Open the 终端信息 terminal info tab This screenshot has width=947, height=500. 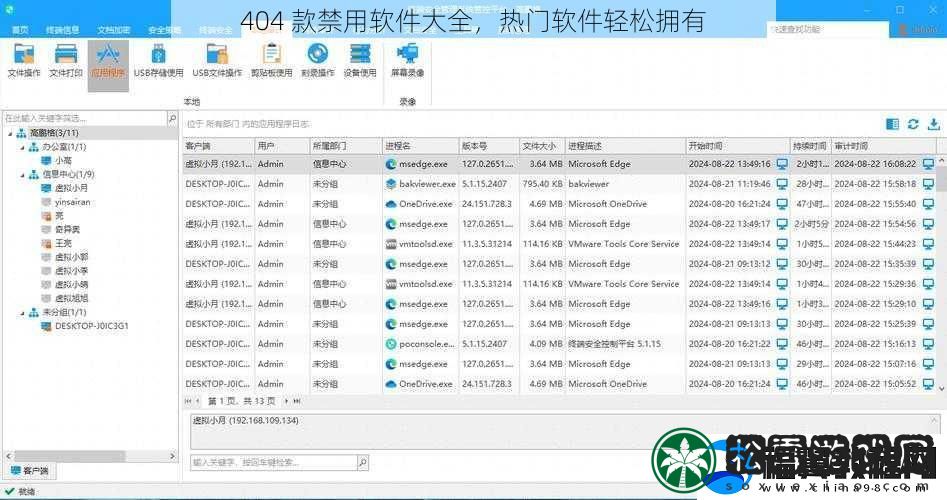62,30
